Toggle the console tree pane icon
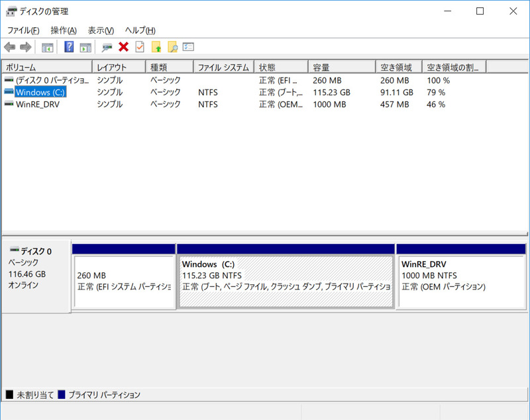The height and width of the screenshot is (420, 530). 47,47
